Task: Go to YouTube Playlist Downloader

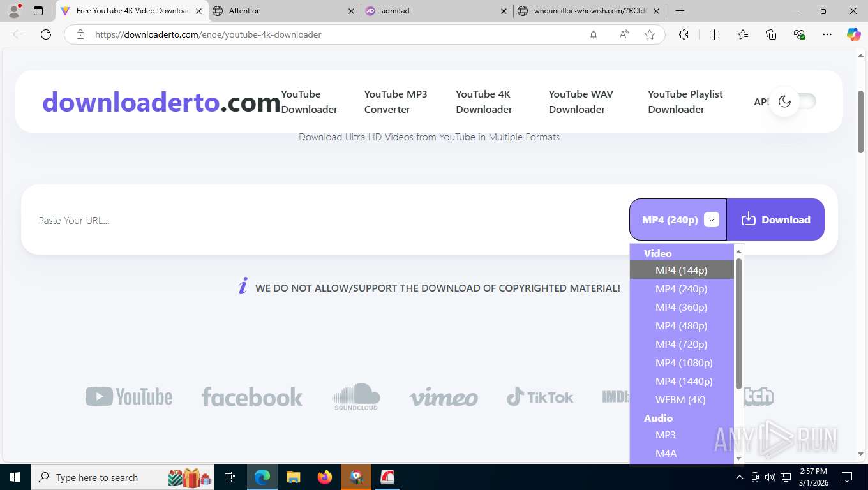Action: [x=685, y=101]
